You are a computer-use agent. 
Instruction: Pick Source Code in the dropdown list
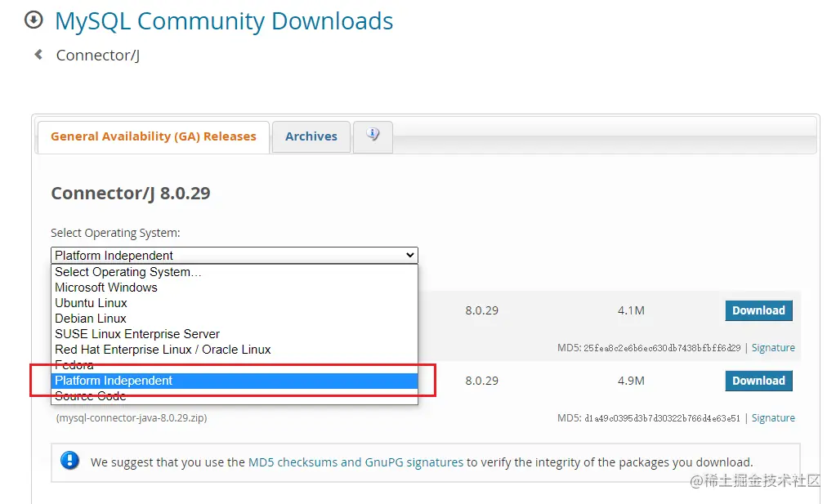234,396
